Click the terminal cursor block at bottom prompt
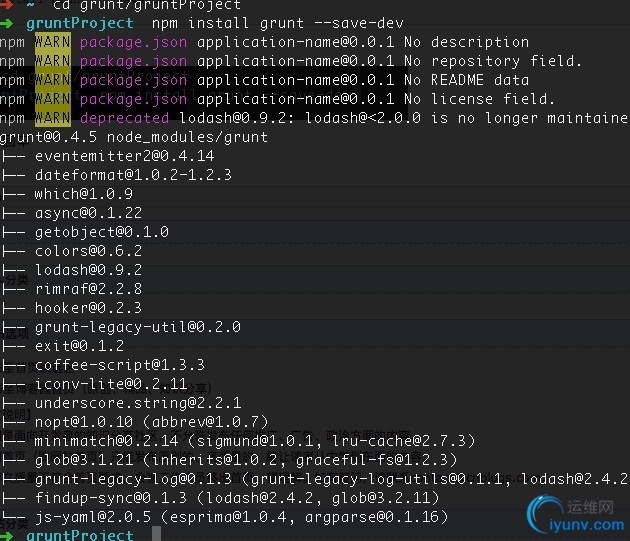The width and height of the screenshot is (630, 541). (156, 534)
